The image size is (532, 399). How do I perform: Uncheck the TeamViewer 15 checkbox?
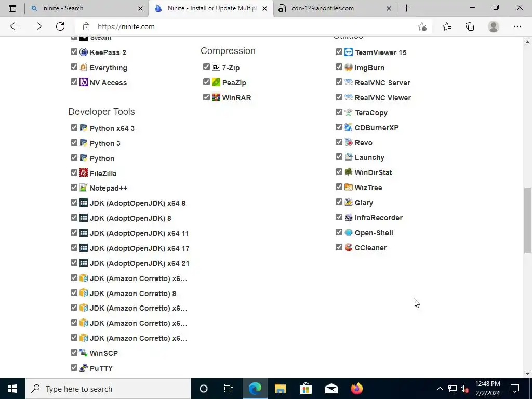point(339,51)
